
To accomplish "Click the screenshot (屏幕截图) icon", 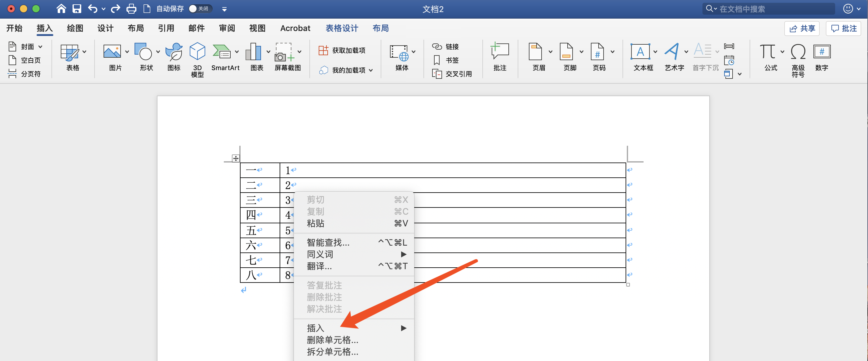I will tap(284, 52).
